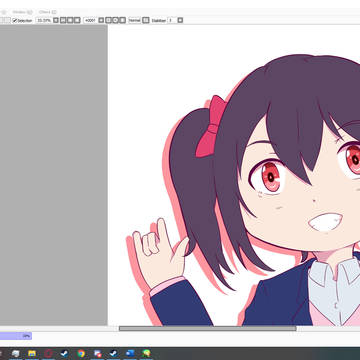Click the taskbar icon with the red badge
The width and height of the screenshot is (360, 360).
(97, 353)
